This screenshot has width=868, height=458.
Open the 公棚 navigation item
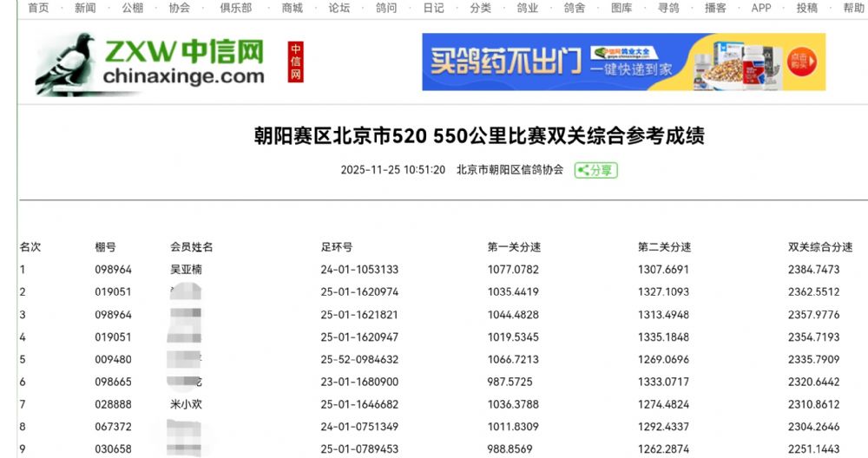click(x=132, y=8)
